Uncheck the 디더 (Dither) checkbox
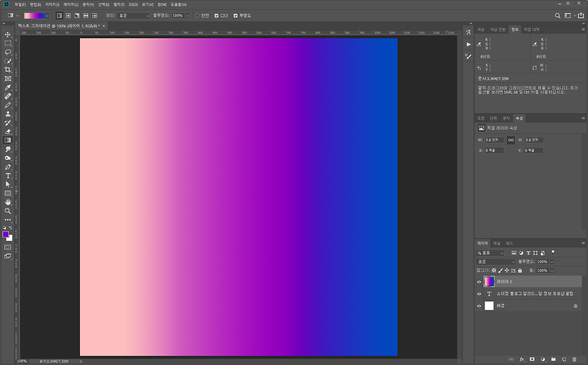This screenshot has width=588, height=365. pyautogui.click(x=217, y=16)
